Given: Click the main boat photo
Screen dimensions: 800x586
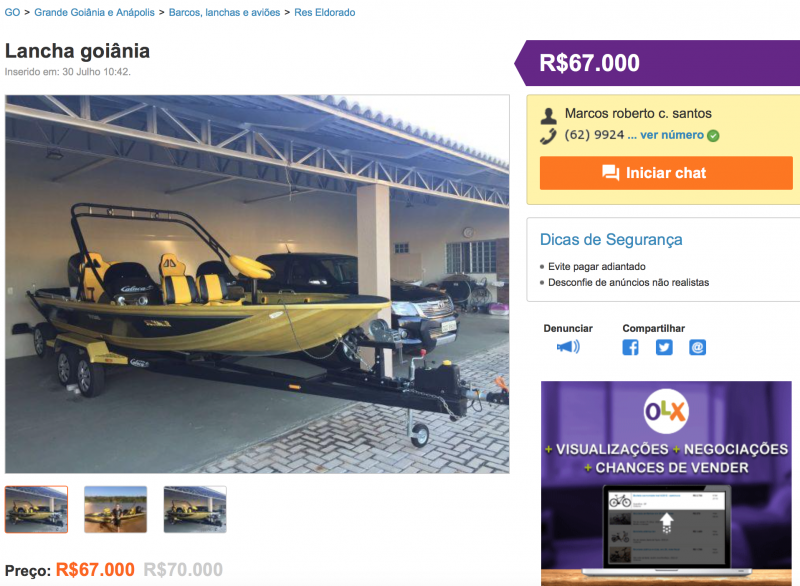Looking at the screenshot, I should click(x=257, y=284).
